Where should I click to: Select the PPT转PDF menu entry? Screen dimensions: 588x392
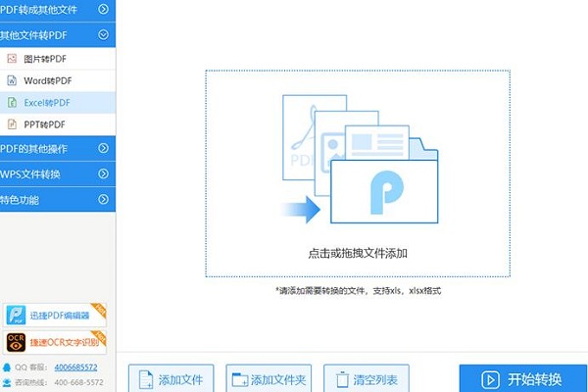coord(47,123)
